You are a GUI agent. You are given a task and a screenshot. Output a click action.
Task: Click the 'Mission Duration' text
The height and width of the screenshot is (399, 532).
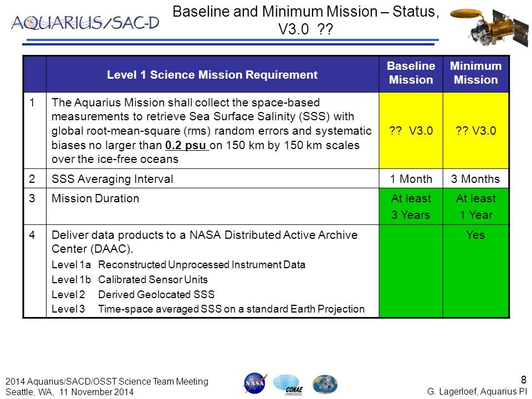click(95, 198)
